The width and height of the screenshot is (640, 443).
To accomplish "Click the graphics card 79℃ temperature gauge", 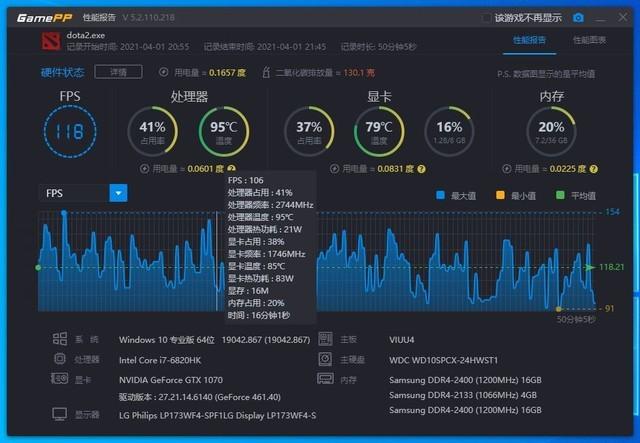I will (379, 131).
